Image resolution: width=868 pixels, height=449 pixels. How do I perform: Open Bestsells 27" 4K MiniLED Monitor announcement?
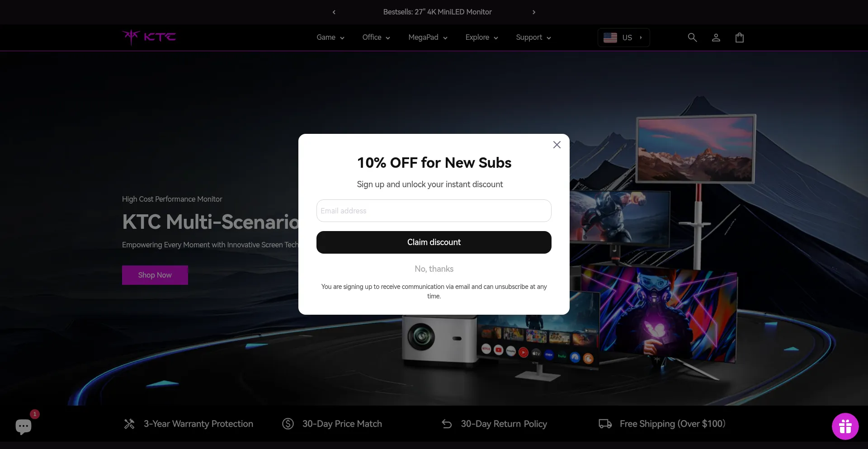tap(437, 12)
